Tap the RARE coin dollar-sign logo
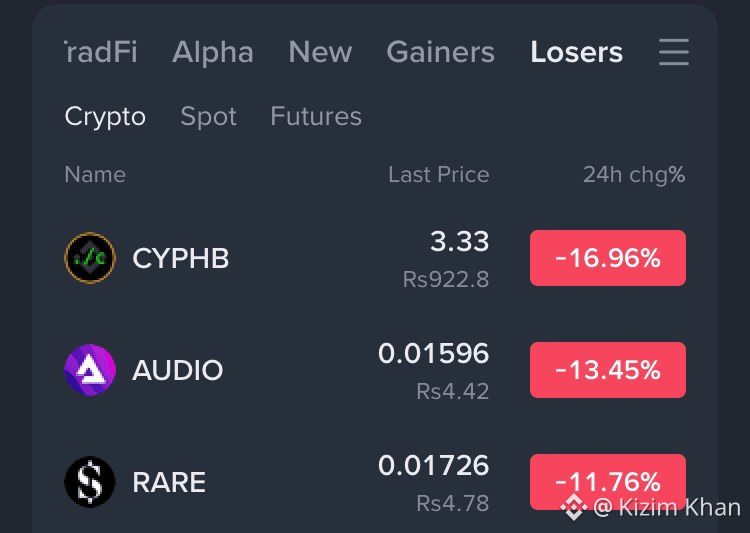Screen dimensions: 750x533 coord(90,482)
